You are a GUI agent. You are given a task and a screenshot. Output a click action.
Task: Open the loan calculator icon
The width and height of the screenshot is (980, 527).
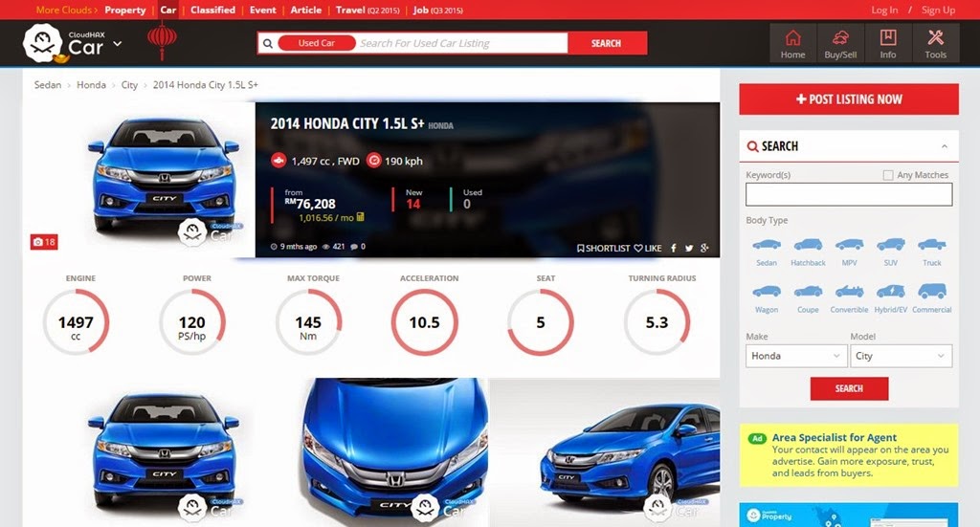[360, 217]
